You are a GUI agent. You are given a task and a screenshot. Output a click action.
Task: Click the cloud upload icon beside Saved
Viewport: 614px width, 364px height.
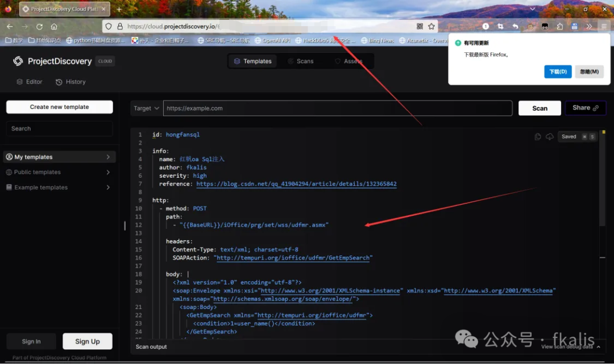coord(550,136)
